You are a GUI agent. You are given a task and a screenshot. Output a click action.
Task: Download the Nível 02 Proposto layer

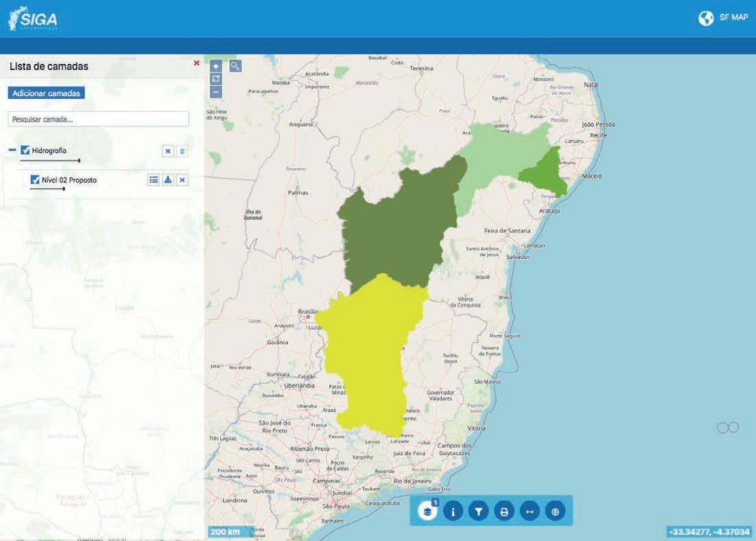[x=168, y=180]
